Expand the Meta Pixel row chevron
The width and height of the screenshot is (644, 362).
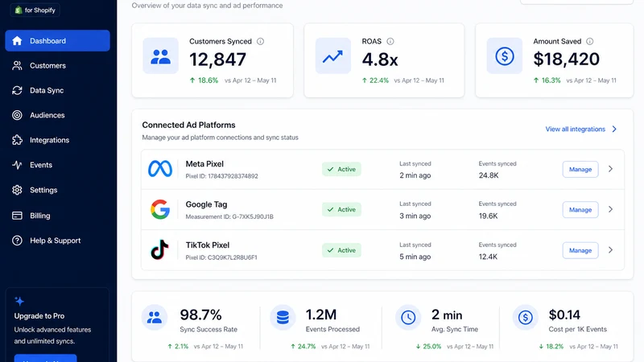point(611,169)
